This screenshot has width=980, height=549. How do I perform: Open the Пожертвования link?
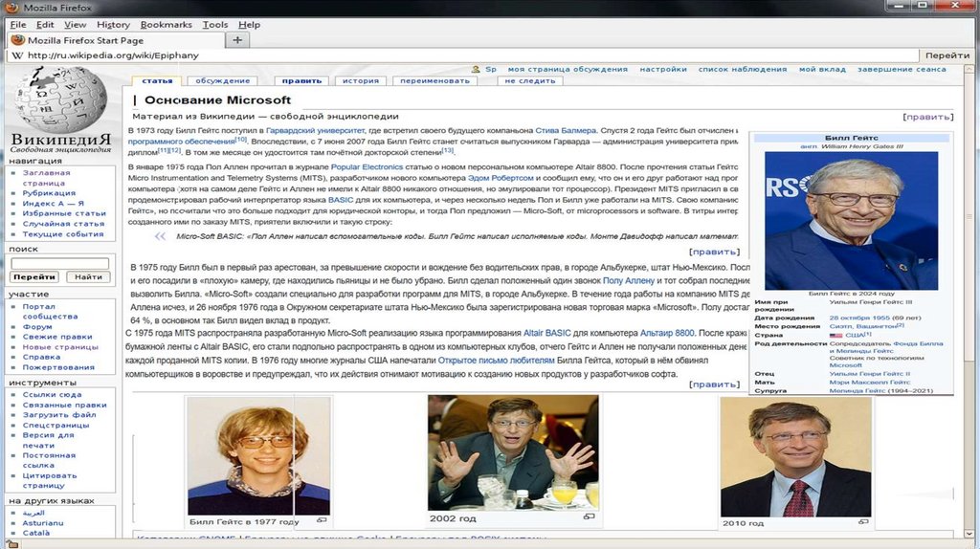click(x=58, y=367)
